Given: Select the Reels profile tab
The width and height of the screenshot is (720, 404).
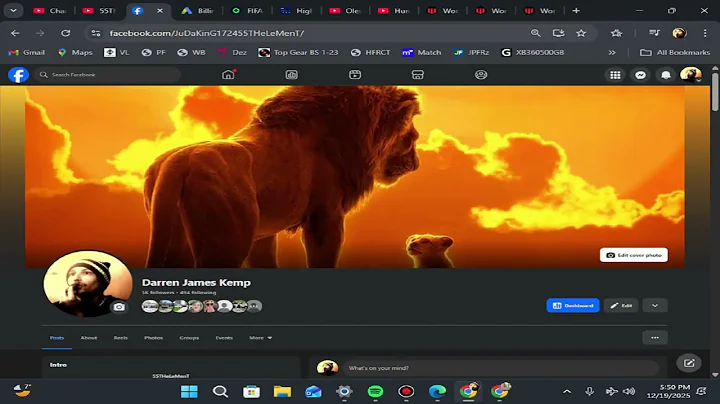Looking at the screenshot, I should (x=121, y=337).
